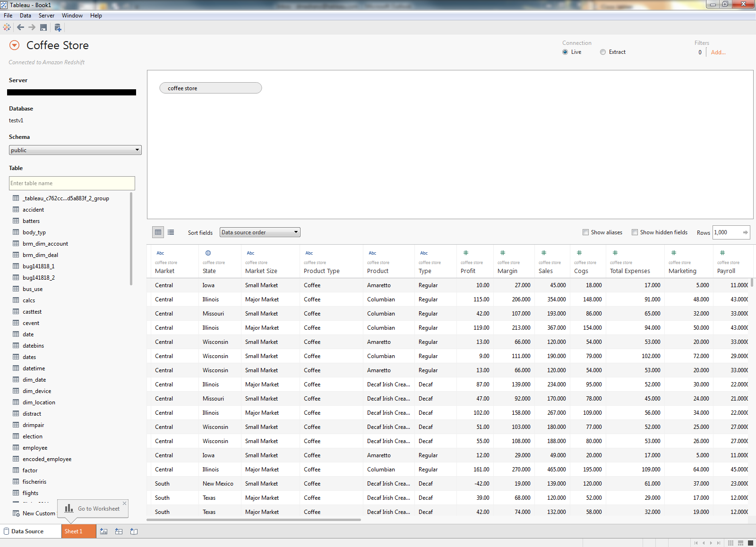
Task: Create a New Story with the bottom icon
Action: [x=134, y=531]
